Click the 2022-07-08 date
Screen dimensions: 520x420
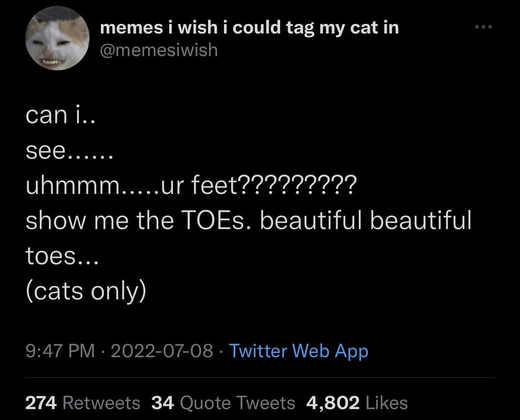(x=162, y=350)
